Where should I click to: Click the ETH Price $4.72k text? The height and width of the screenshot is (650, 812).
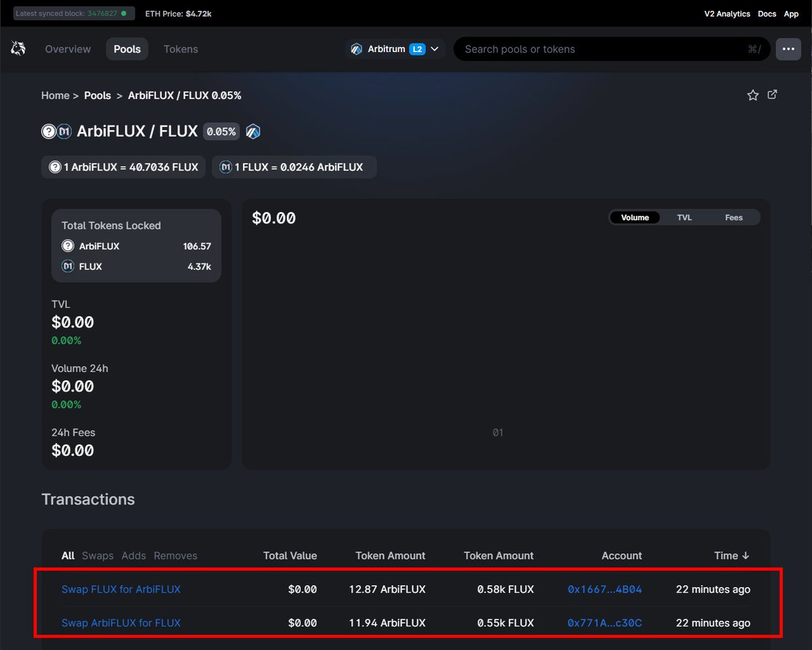(x=178, y=14)
